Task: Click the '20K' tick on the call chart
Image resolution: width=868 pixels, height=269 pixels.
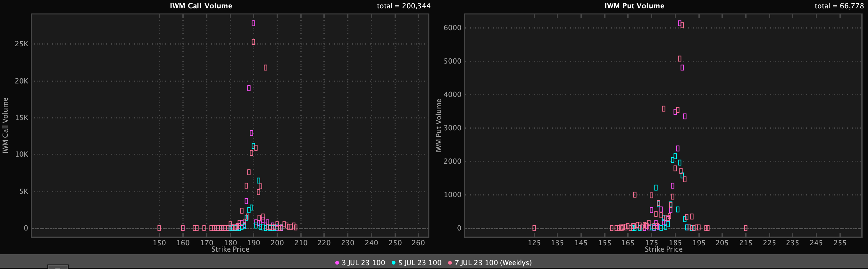Action: pos(21,81)
